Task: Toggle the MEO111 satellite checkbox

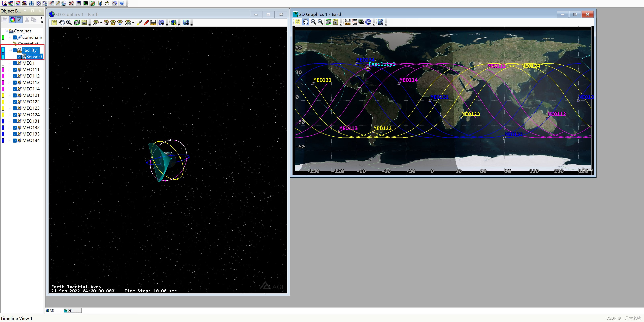Action: tap(15, 69)
